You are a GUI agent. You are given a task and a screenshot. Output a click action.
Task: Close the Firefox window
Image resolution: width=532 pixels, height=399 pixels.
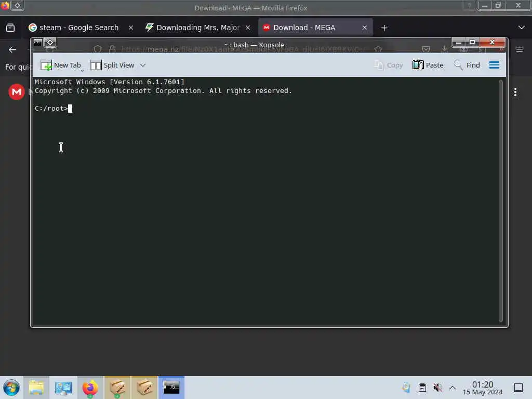pyautogui.click(x=518, y=6)
